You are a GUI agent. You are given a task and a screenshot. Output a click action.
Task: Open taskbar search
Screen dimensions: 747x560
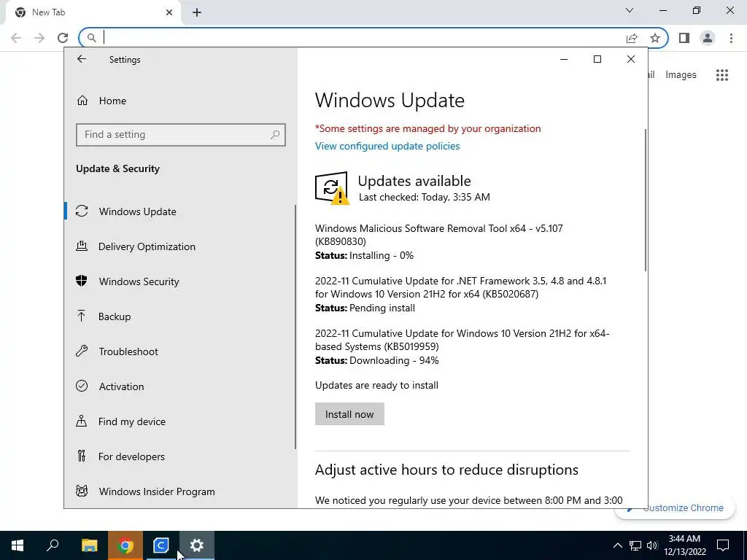click(53, 545)
